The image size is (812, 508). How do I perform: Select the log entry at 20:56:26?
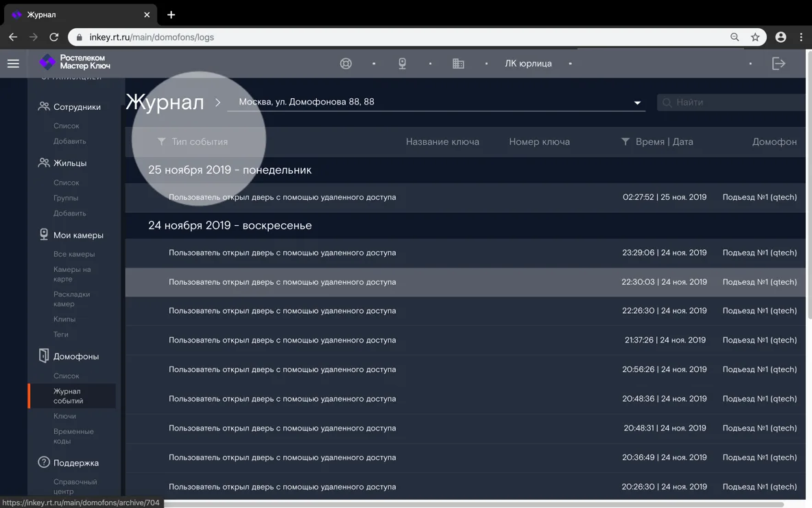pos(465,369)
